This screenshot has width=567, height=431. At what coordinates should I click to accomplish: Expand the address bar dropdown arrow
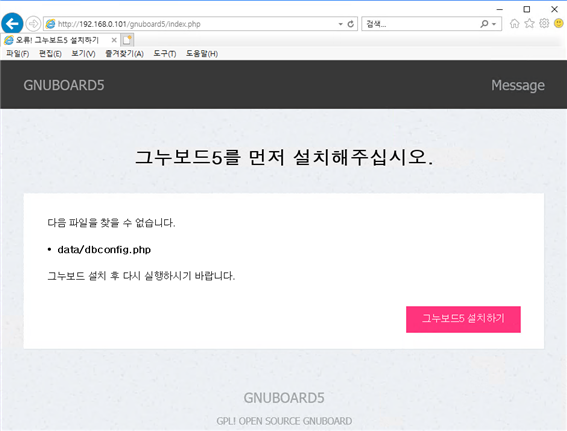[340, 24]
